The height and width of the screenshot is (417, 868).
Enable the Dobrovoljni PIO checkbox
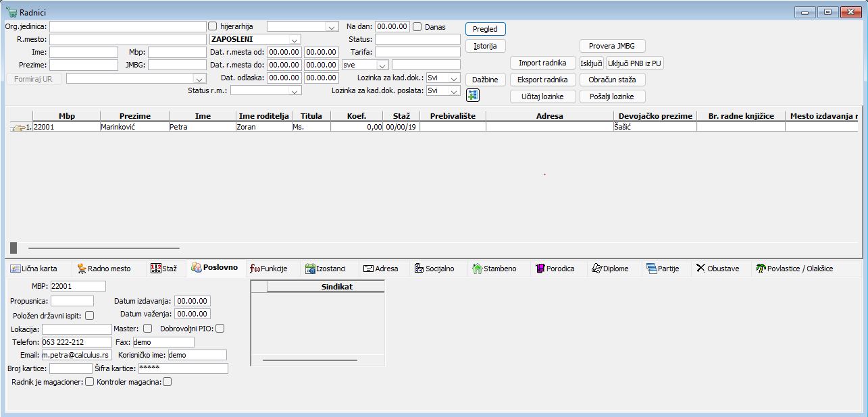click(220, 329)
